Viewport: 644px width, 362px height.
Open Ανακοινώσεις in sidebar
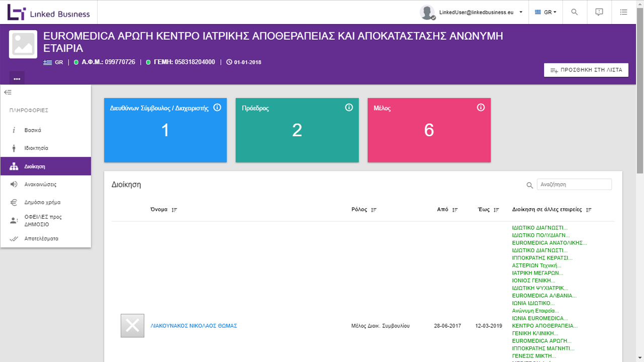46,185
